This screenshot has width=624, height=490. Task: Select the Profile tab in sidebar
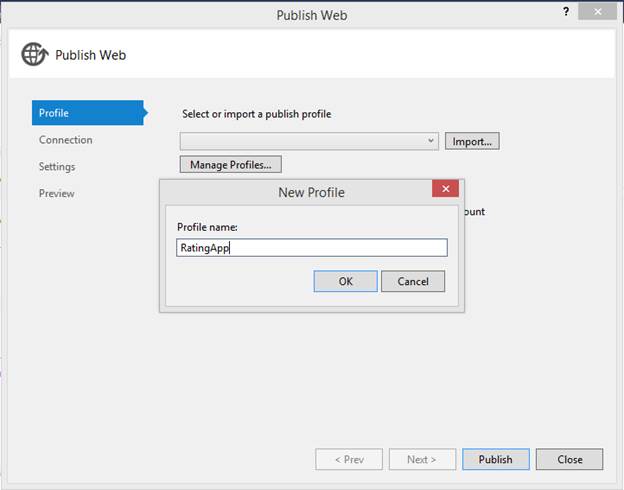[x=87, y=113]
